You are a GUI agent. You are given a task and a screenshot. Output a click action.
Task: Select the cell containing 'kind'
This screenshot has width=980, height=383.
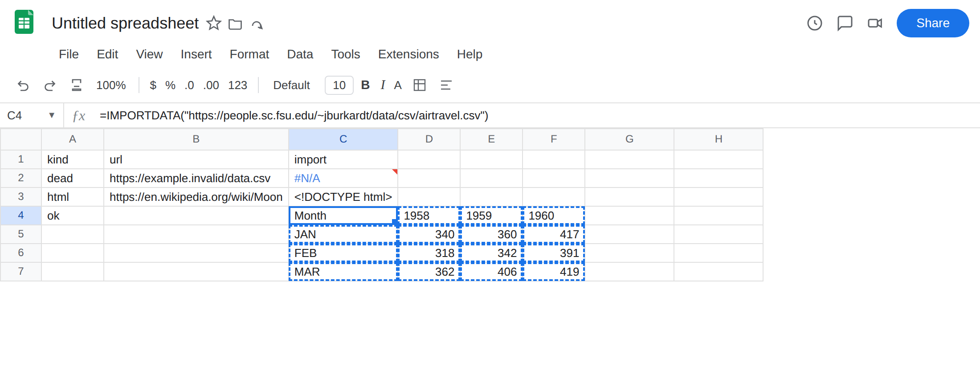pos(73,159)
